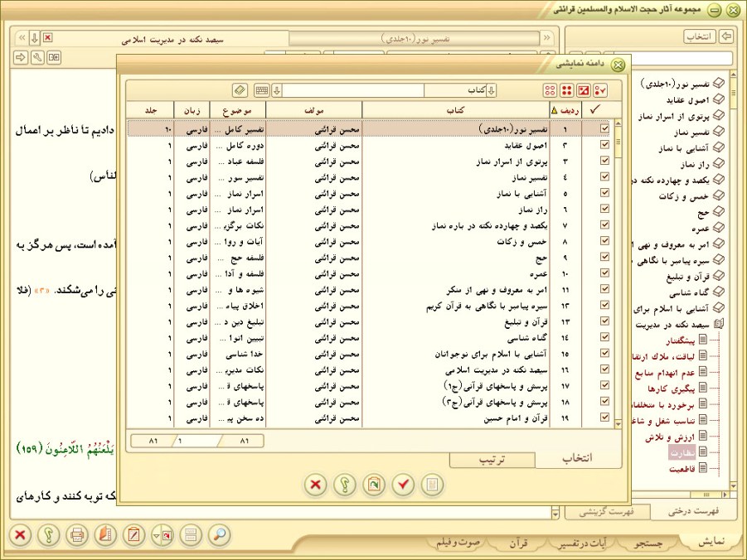Click the right arrow icon left of the wrench

tap(21, 58)
